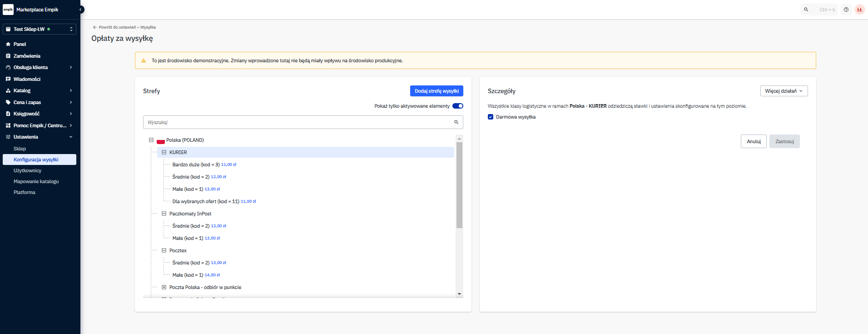
Task: Uncheck the Darmowa wysyłka checkbox
Action: tap(491, 117)
